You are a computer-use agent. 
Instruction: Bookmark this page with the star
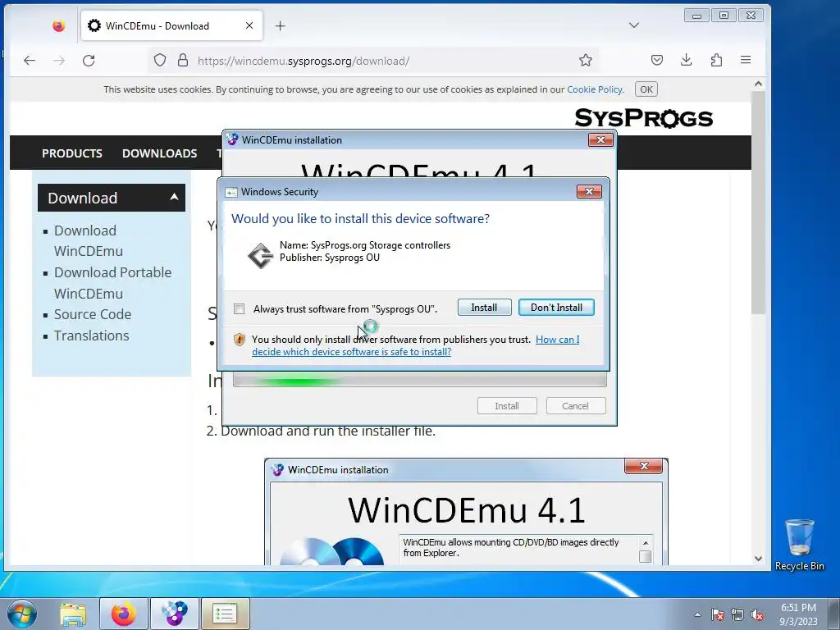click(585, 60)
